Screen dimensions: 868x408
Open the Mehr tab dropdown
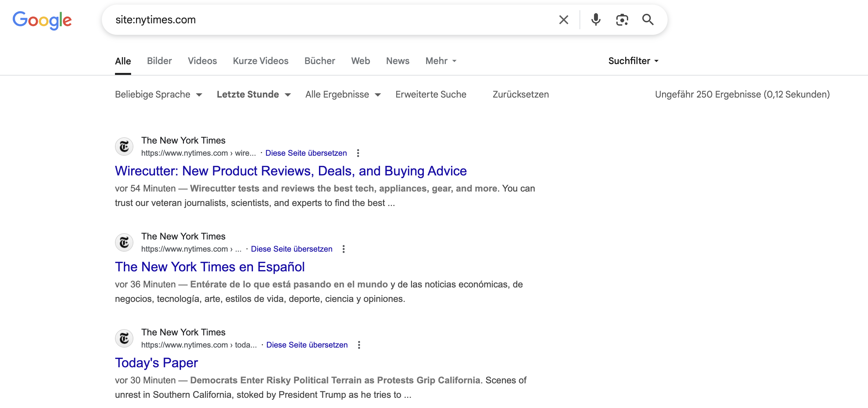pos(440,61)
